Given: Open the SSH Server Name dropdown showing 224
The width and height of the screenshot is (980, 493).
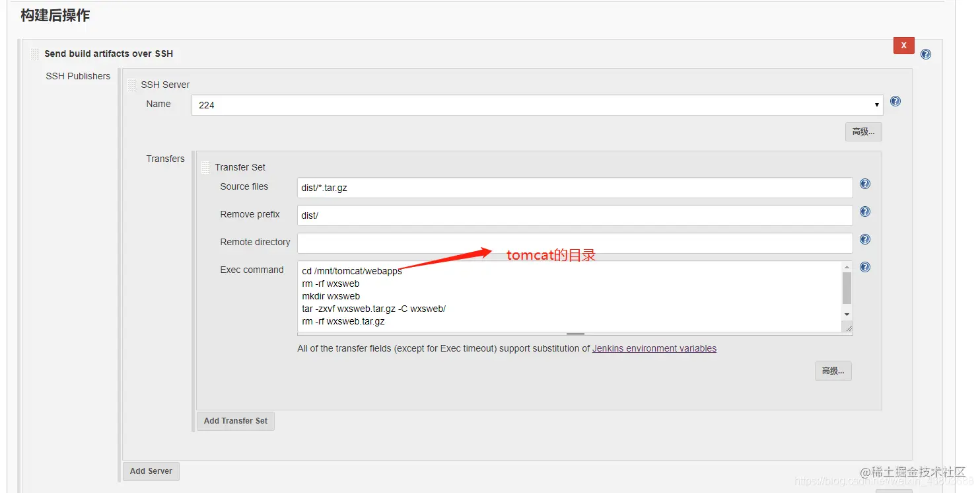Looking at the screenshot, I should coord(537,104).
